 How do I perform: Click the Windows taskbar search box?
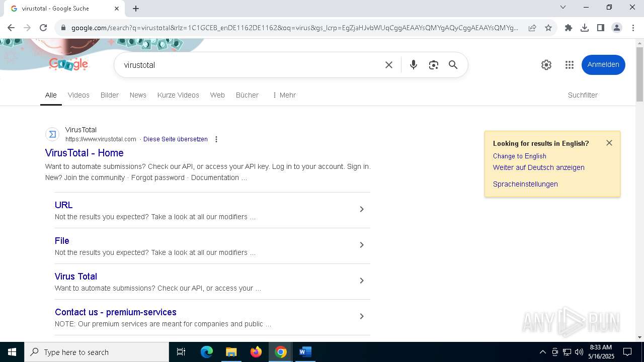click(x=97, y=352)
